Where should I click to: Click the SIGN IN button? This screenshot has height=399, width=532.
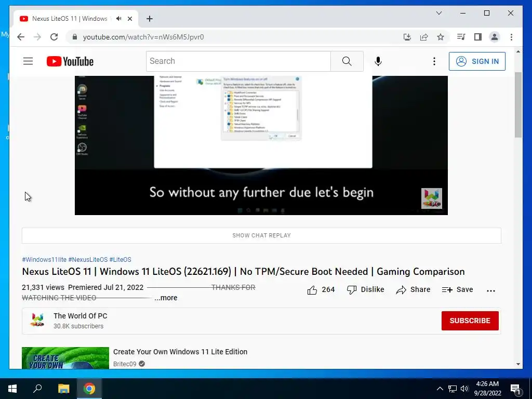[477, 61]
